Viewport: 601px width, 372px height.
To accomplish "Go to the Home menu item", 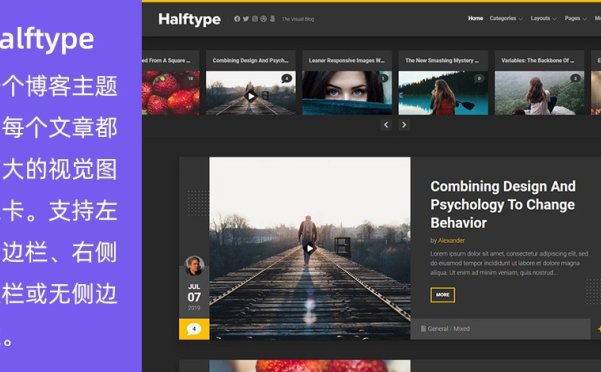I will (x=475, y=18).
